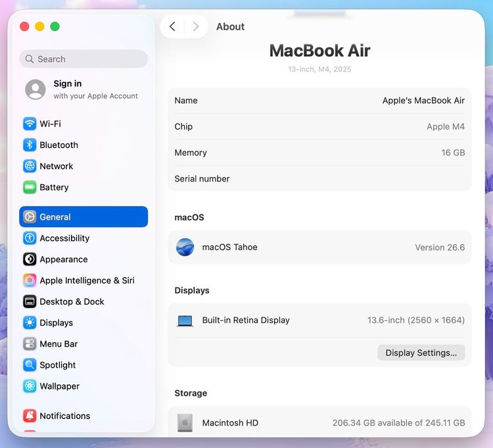The width and height of the screenshot is (493, 448).
Task: Click the About page title
Action: click(230, 27)
